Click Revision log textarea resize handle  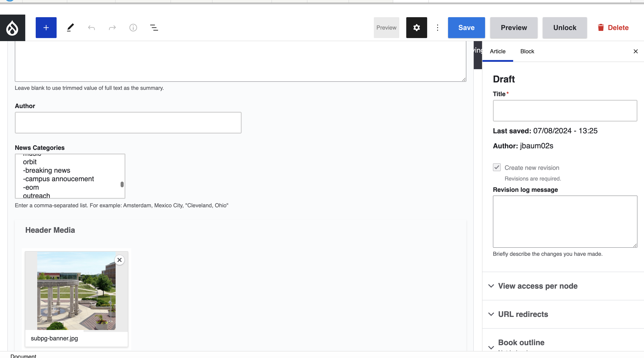click(635, 245)
